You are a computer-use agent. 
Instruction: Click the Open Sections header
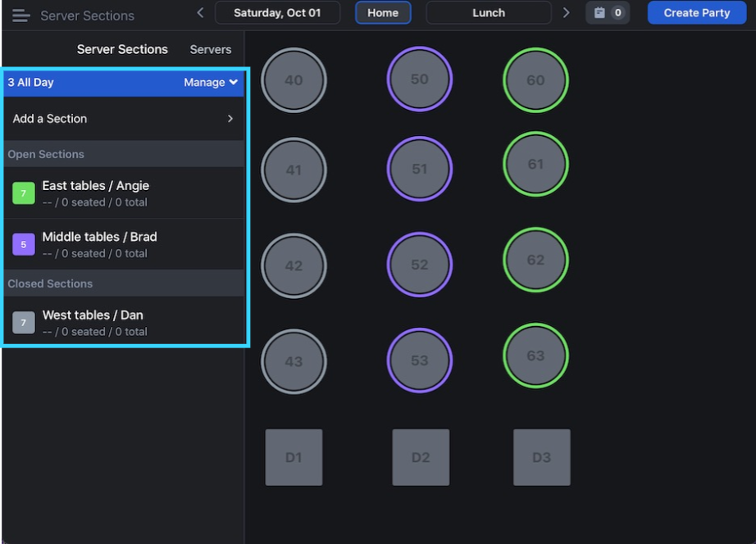pos(124,154)
